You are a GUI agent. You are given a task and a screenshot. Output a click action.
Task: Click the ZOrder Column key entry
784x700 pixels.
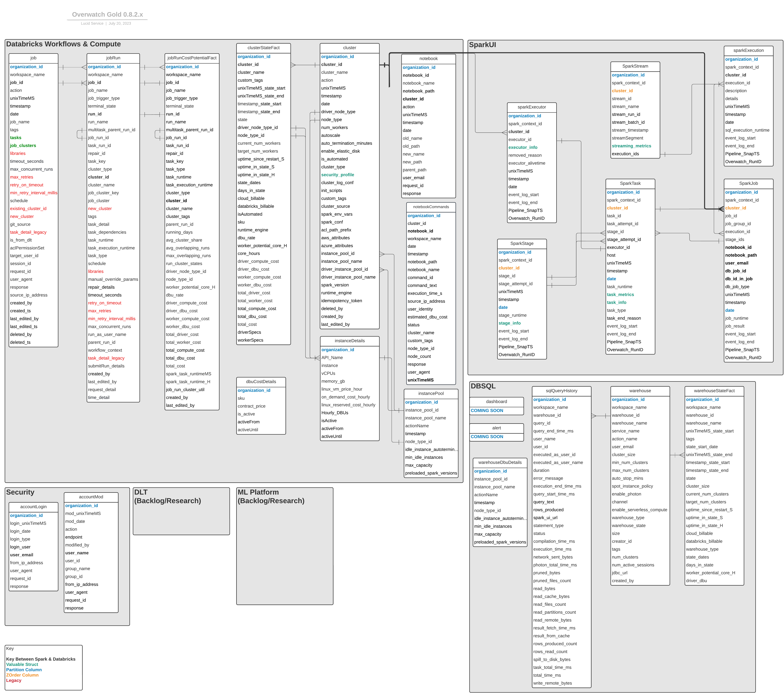point(22,675)
